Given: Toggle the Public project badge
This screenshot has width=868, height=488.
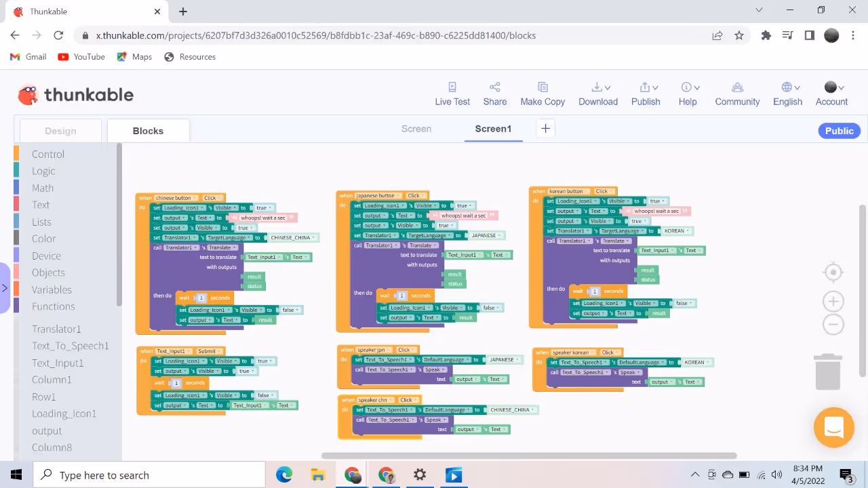Looking at the screenshot, I should (839, 131).
